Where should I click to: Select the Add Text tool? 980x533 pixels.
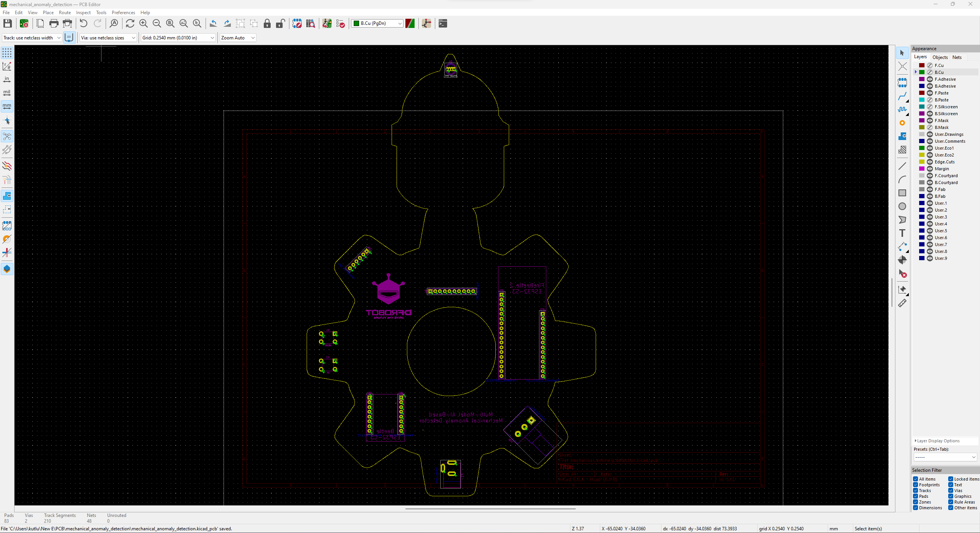coord(903,233)
